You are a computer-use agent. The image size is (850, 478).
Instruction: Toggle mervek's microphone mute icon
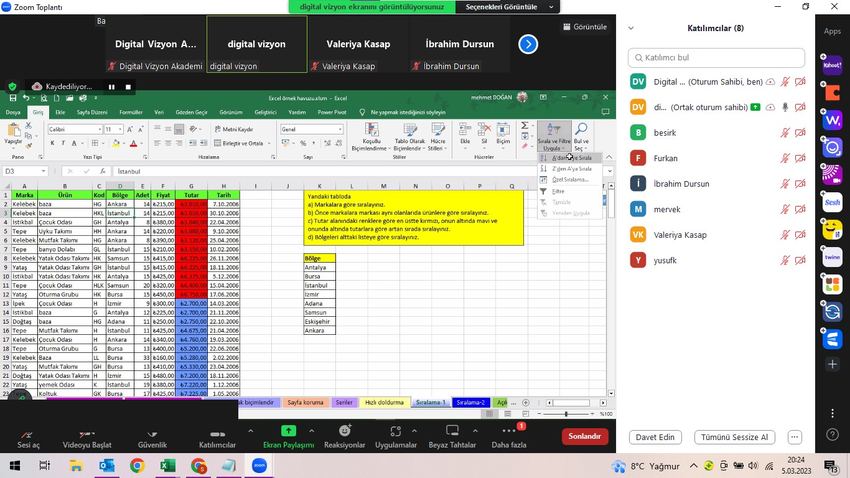point(784,209)
